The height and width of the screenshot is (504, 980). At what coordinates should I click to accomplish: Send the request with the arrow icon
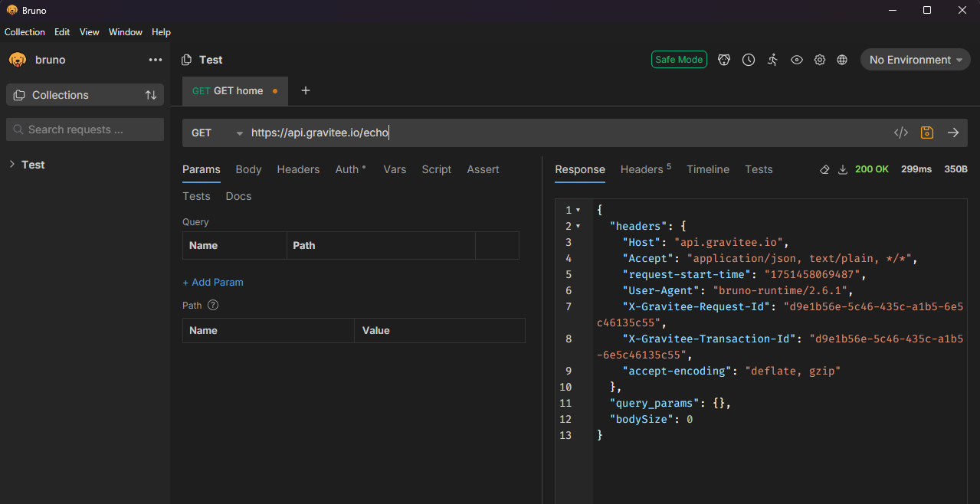[953, 133]
